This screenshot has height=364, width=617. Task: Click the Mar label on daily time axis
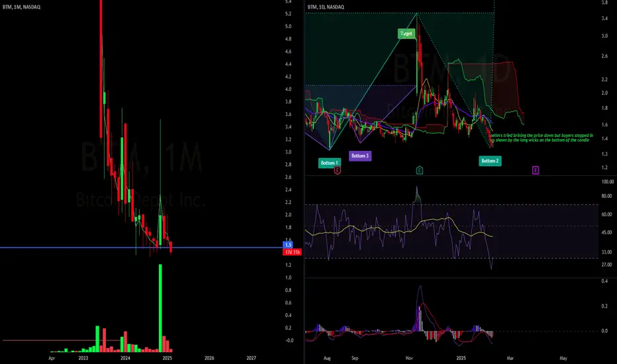point(510,358)
